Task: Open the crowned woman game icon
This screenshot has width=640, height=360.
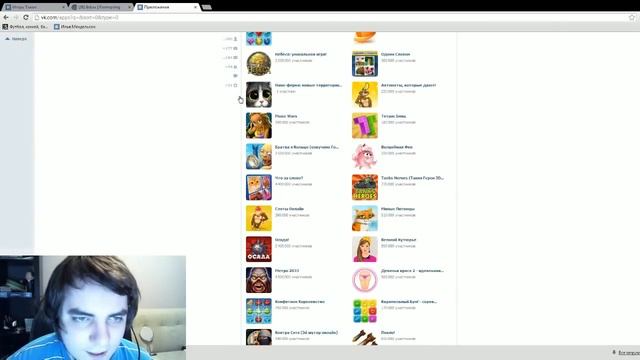Action: point(365,249)
